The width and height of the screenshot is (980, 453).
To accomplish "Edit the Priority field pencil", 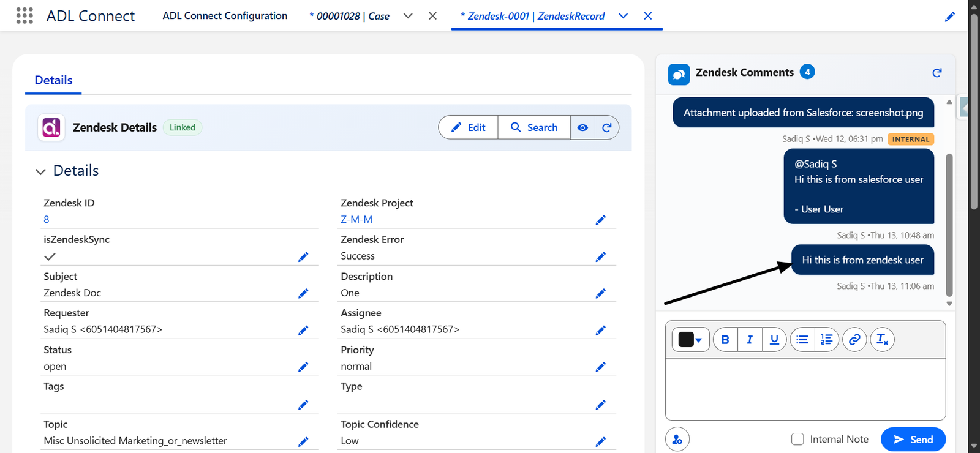I will click(x=600, y=367).
